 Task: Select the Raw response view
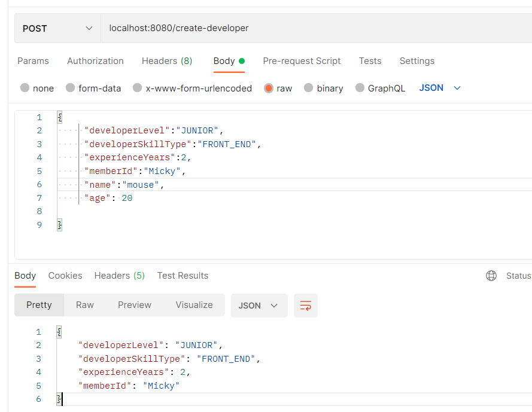pyautogui.click(x=85, y=305)
